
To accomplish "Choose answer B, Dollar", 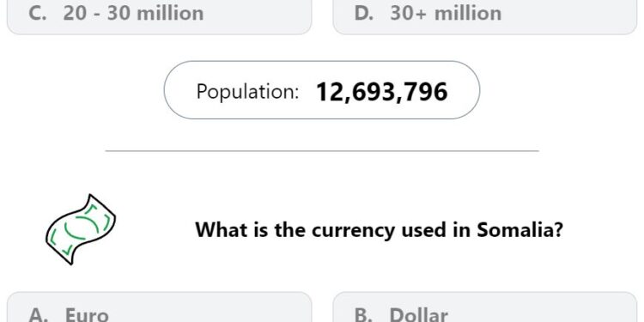I will (x=484, y=307).
